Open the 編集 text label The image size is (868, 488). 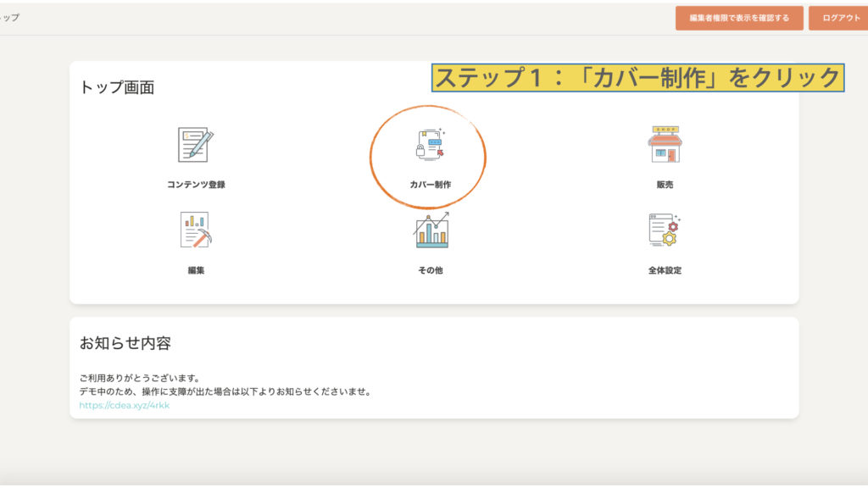pyautogui.click(x=196, y=270)
